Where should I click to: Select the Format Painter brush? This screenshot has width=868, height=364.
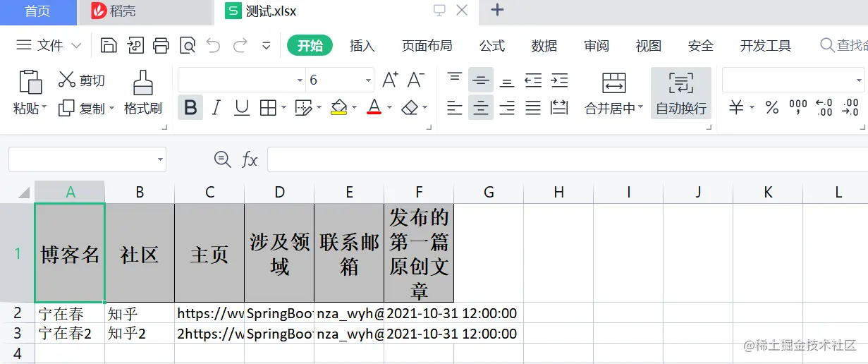[x=143, y=83]
